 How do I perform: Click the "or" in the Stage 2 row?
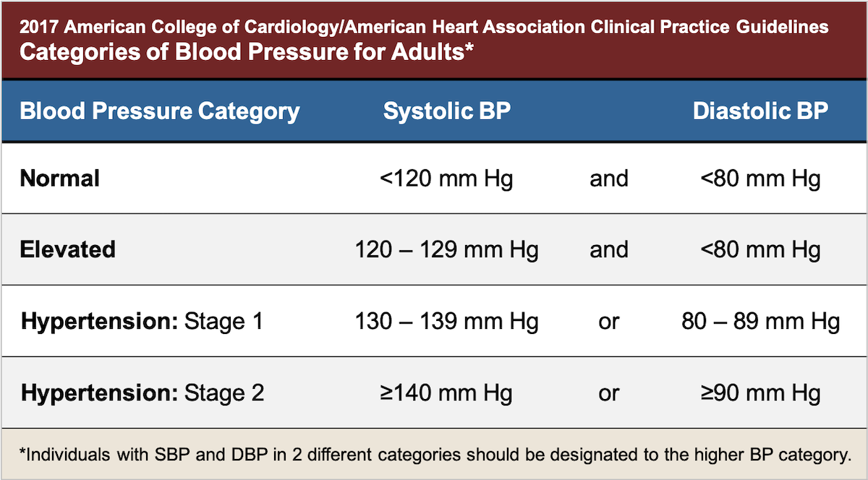pyautogui.click(x=609, y=394)
